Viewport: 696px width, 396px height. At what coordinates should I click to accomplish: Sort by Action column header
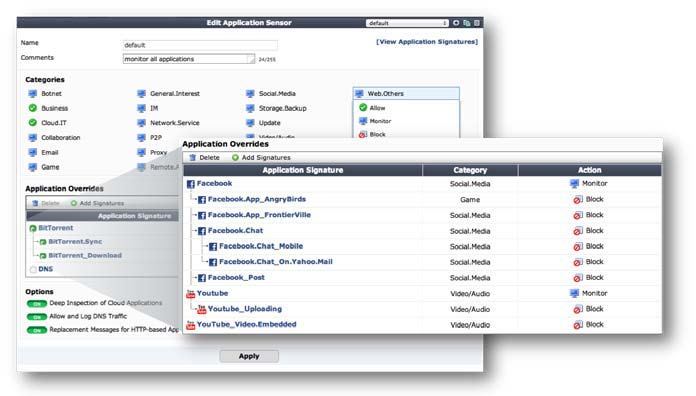point(589,170)
